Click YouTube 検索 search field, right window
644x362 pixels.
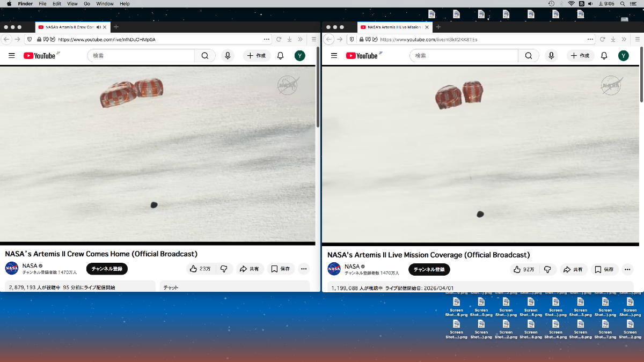(464, 56)
